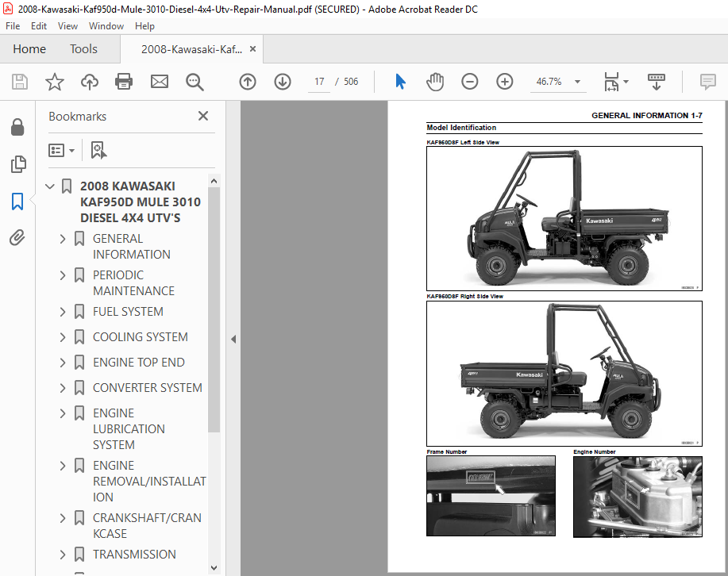Click the bookmarks scrollbar up arrow
This screenshot has width=728, height=576.
[x=214, y=181]
